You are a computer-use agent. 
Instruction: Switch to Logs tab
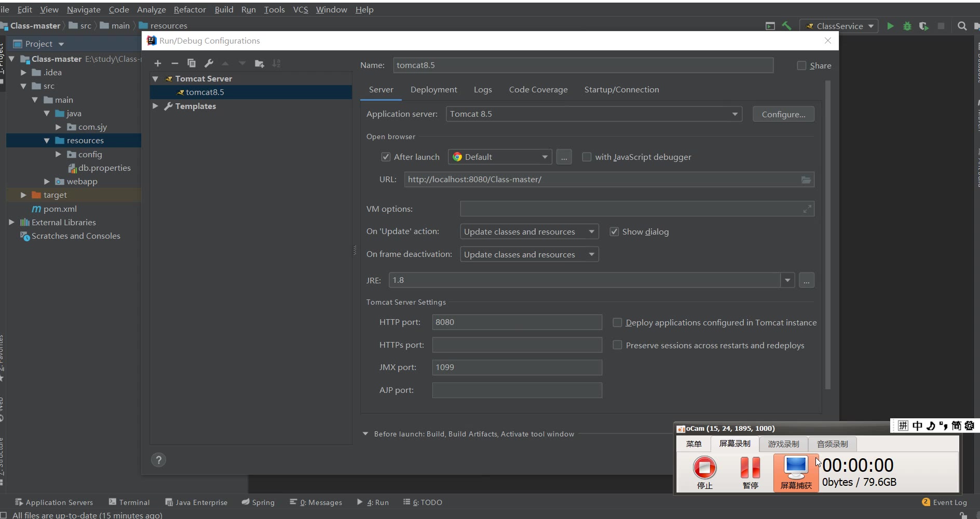[483, 90]
